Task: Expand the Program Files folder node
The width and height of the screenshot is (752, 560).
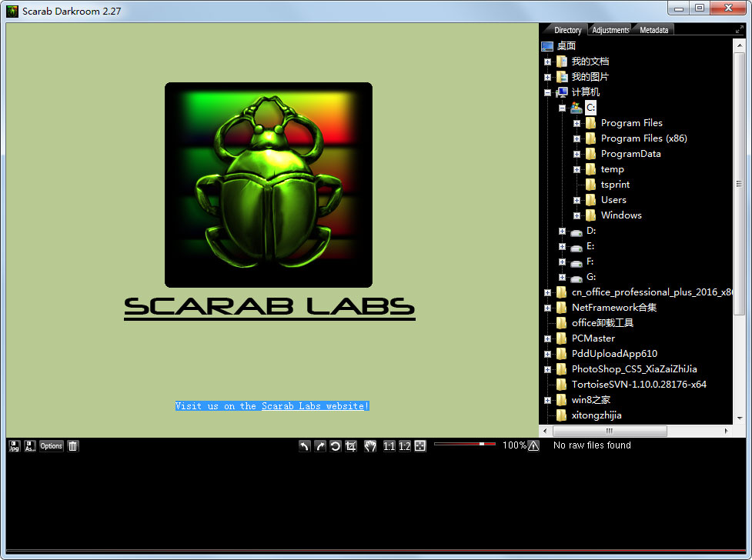Action: [x=577, y=123]
